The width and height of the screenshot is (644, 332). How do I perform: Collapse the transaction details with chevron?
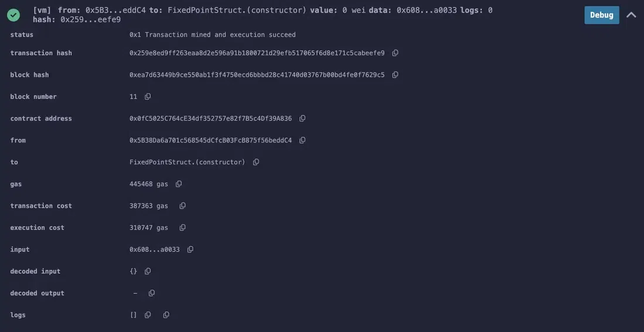(631, 15)
